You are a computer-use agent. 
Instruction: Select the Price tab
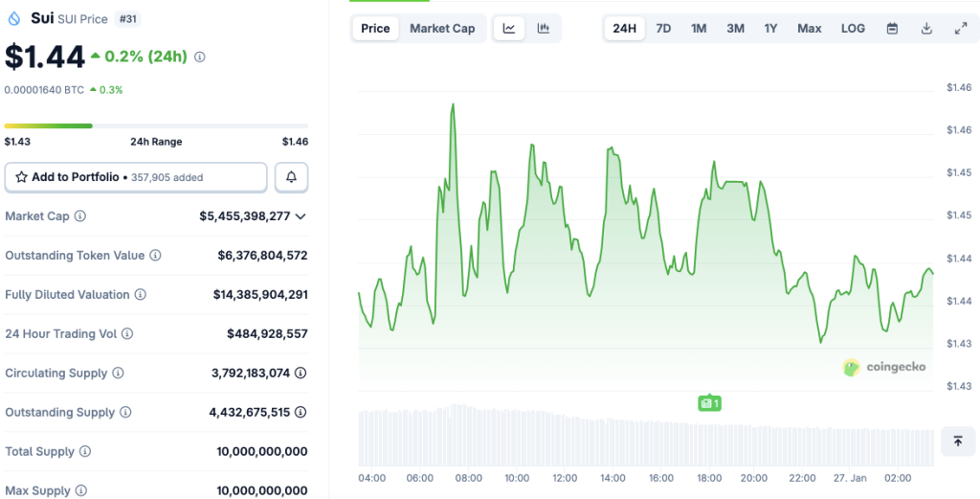[x=375, y=29]
